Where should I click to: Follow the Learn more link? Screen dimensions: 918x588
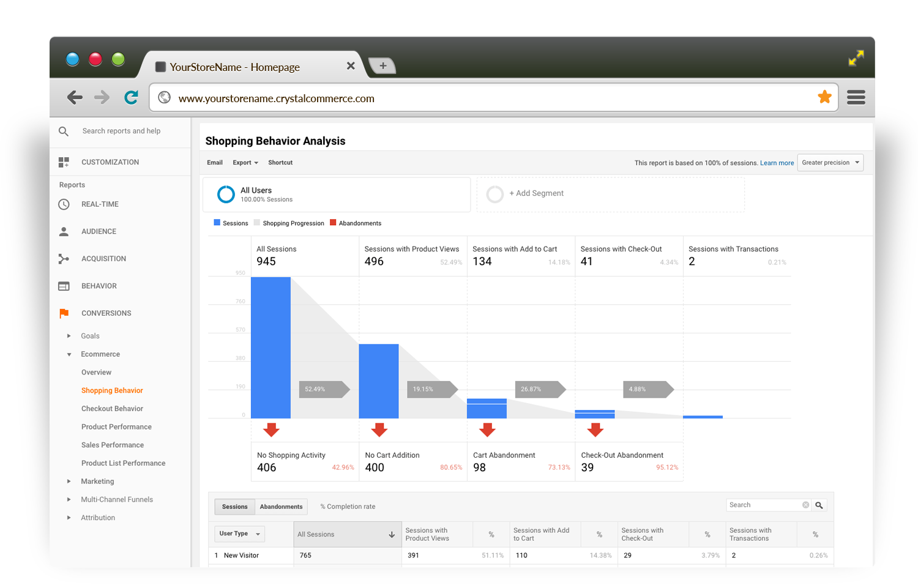(x=777, y=163)
